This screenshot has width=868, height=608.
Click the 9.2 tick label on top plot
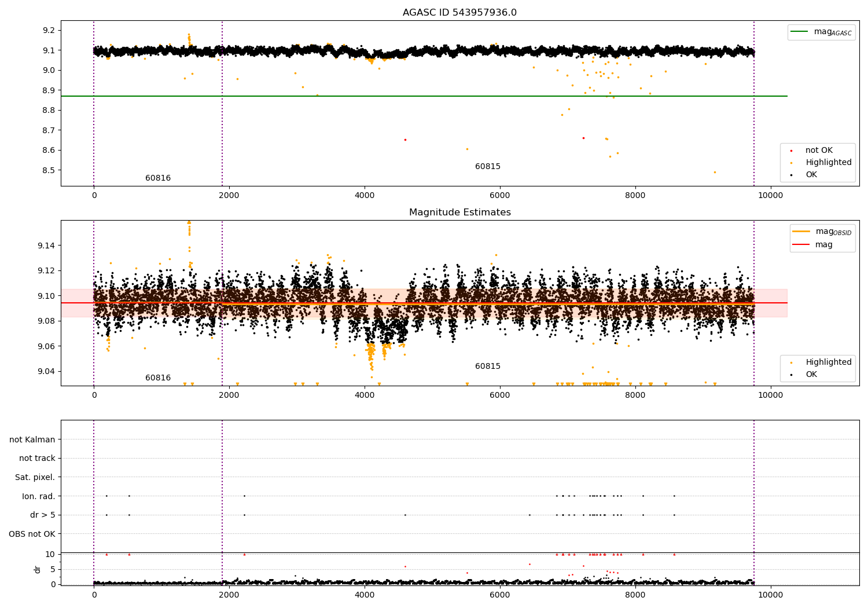49,31
